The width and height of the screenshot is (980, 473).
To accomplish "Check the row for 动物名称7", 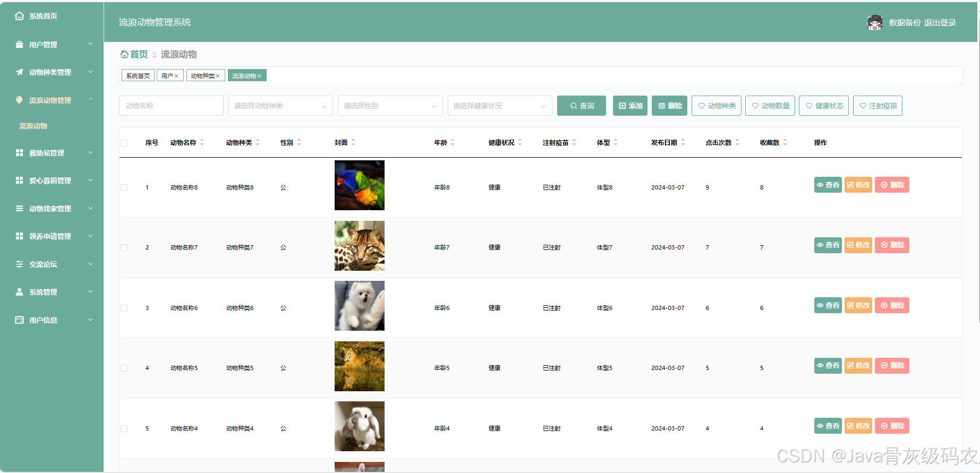I will [124, 247].
